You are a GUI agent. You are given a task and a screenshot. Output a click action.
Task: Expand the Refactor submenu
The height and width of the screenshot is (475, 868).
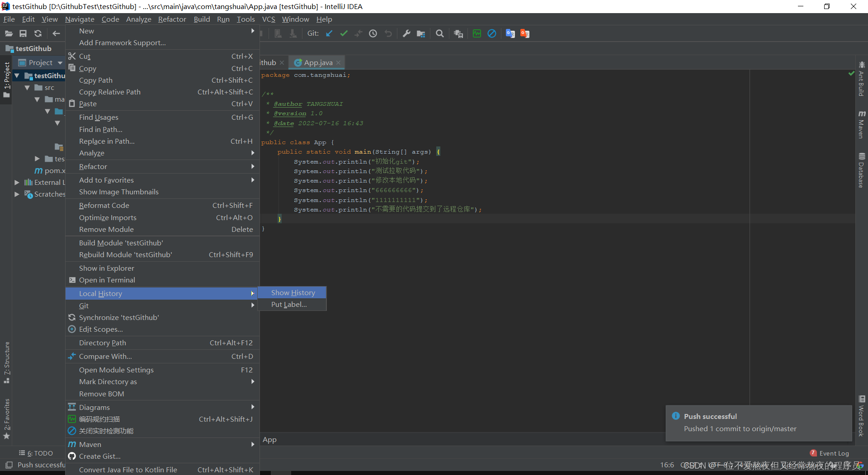(162, 167)
